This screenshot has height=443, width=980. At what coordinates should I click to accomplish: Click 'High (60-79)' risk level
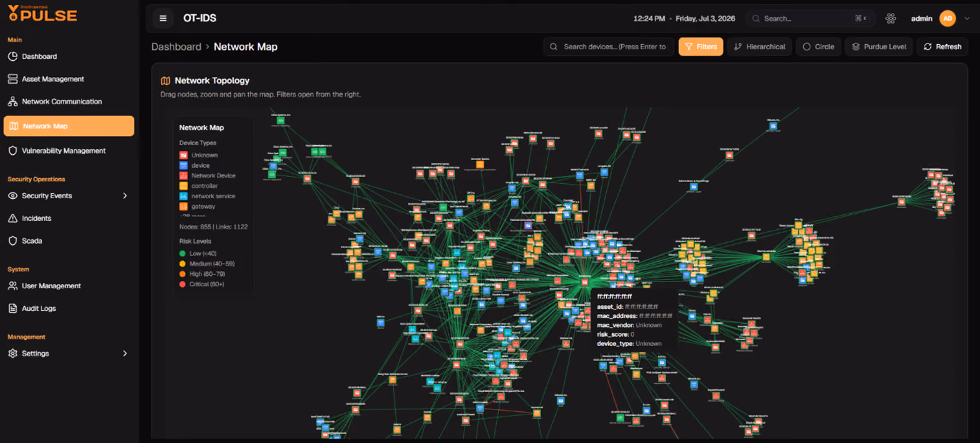click(x=202, y=274)
